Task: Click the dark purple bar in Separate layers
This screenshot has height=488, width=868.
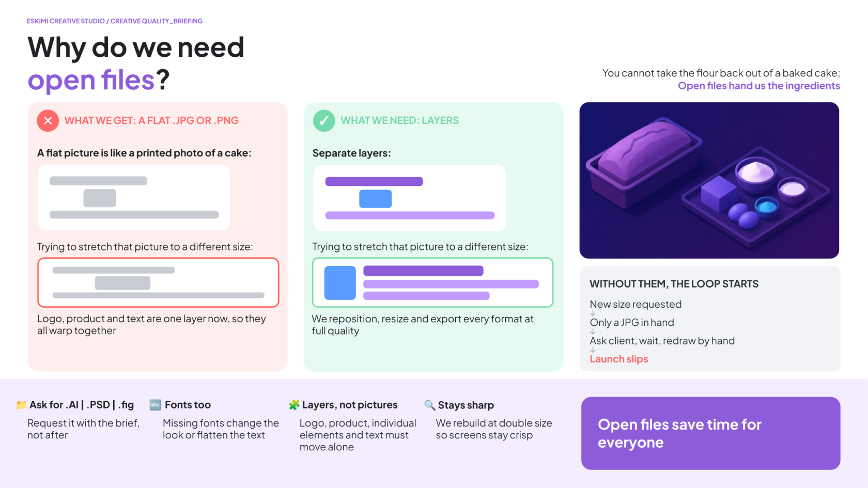Action: 374,182
